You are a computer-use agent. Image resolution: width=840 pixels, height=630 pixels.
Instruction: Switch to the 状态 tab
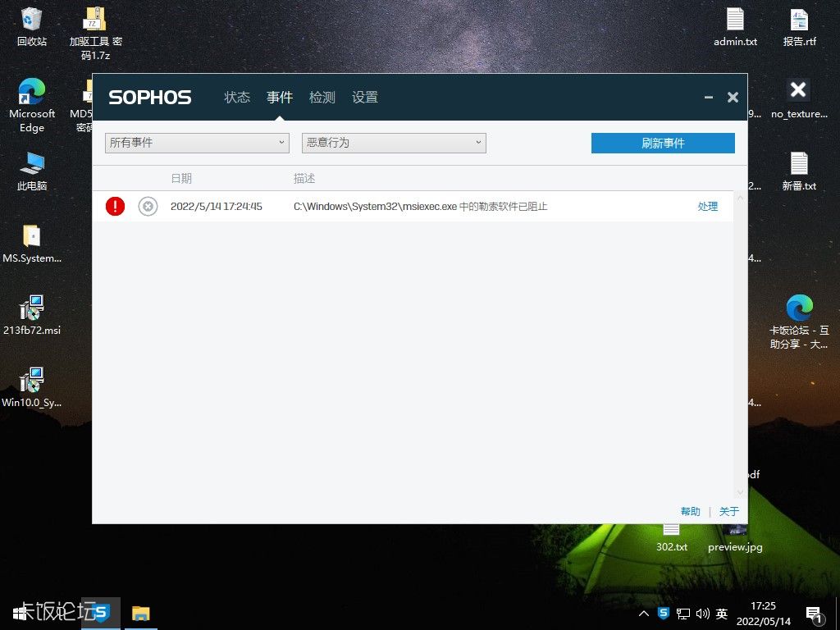[237, 97]
